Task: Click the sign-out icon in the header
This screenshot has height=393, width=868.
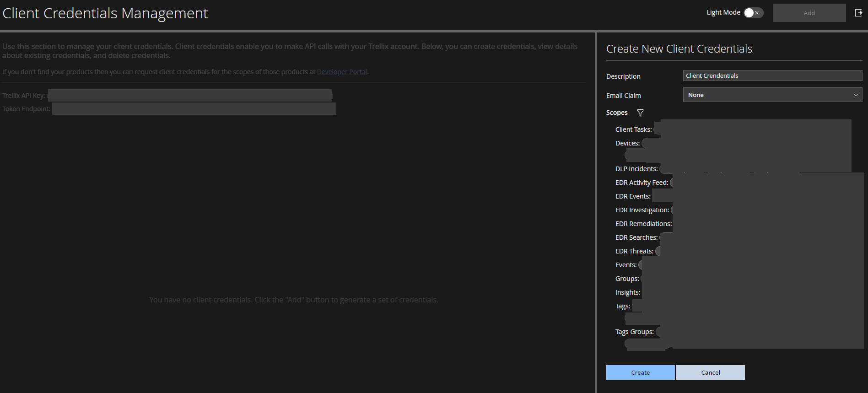Action: 858,13
